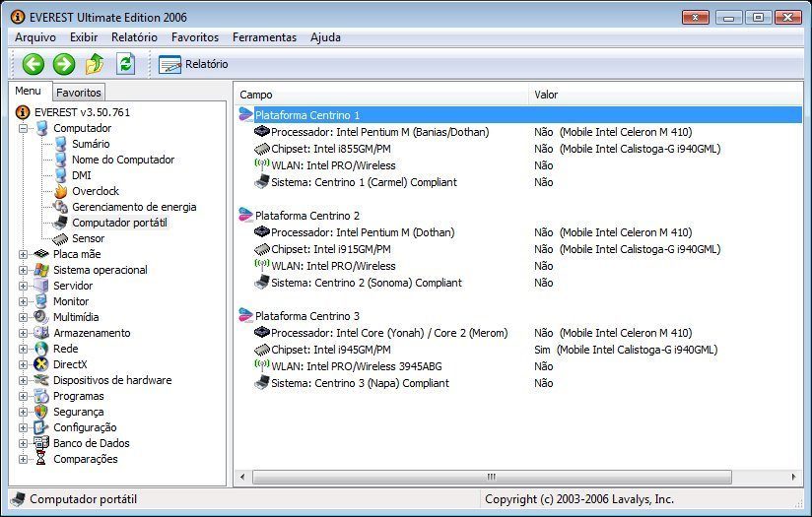The image size is (812, 517).
Task: Expand the Rede node
Action: coord(23,349)
